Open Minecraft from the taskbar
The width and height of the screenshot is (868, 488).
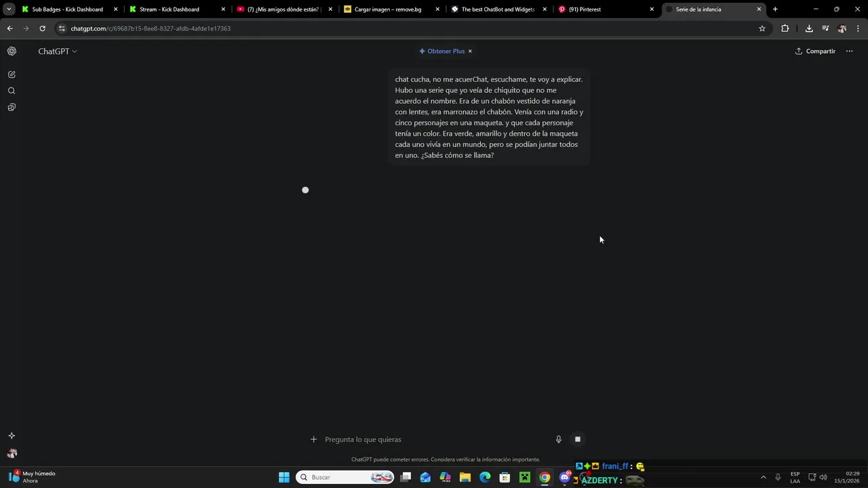coord(524,477)
